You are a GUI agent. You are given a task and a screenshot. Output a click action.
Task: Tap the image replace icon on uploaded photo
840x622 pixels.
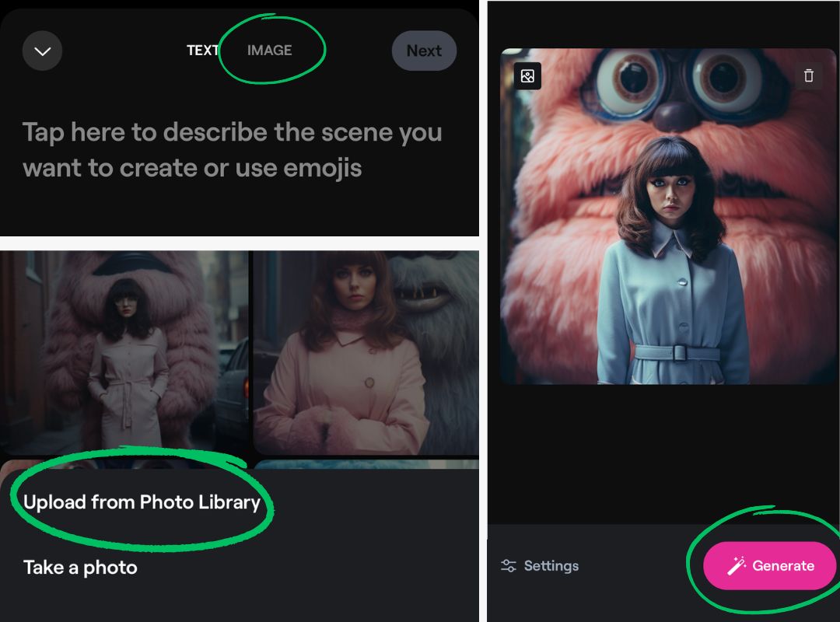pyautogui.click(x=527, y=76)
